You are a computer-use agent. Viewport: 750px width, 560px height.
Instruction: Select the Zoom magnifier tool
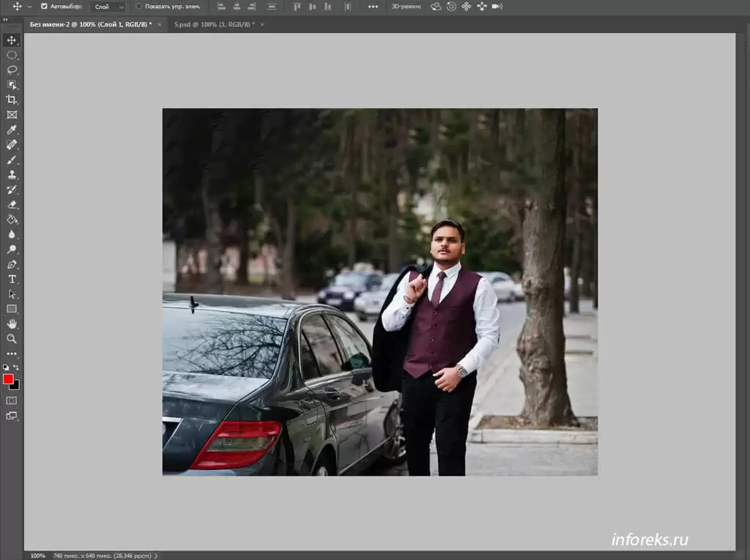12,339
